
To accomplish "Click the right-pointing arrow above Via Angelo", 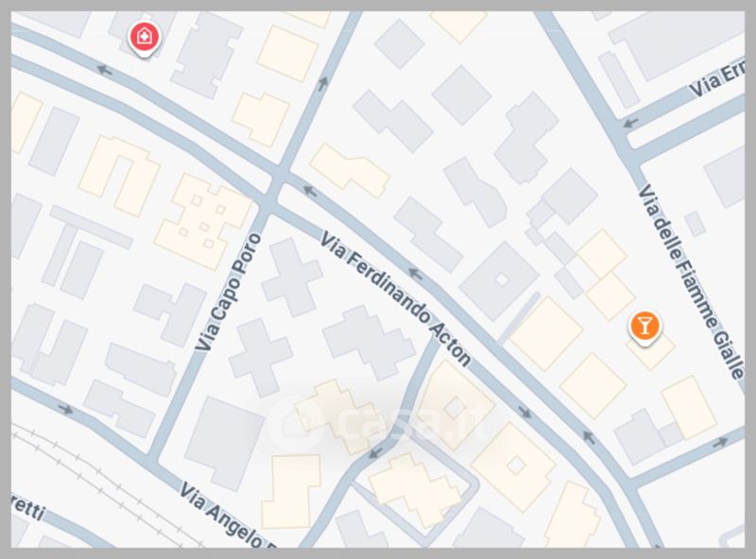I will (x=65, y=410).
